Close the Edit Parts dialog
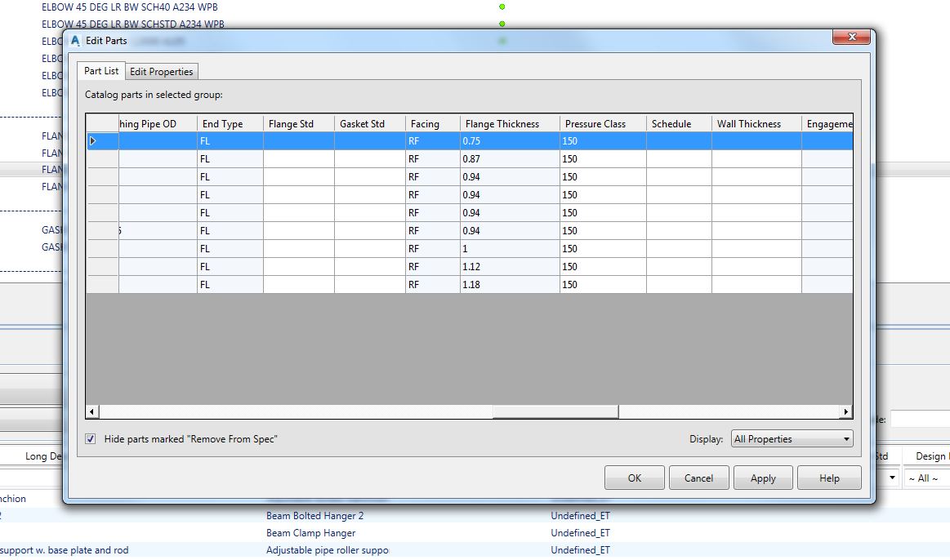950x560 pixels. (851, 37)
